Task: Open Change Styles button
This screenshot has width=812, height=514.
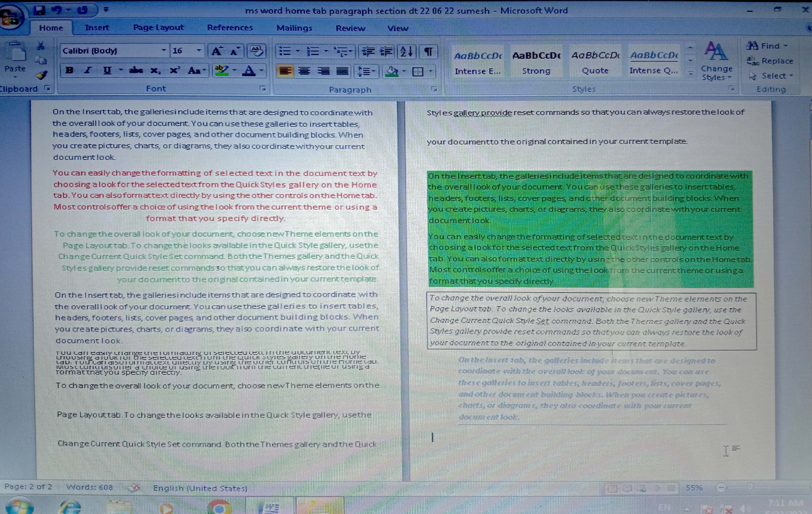Action: pos(716,61)
